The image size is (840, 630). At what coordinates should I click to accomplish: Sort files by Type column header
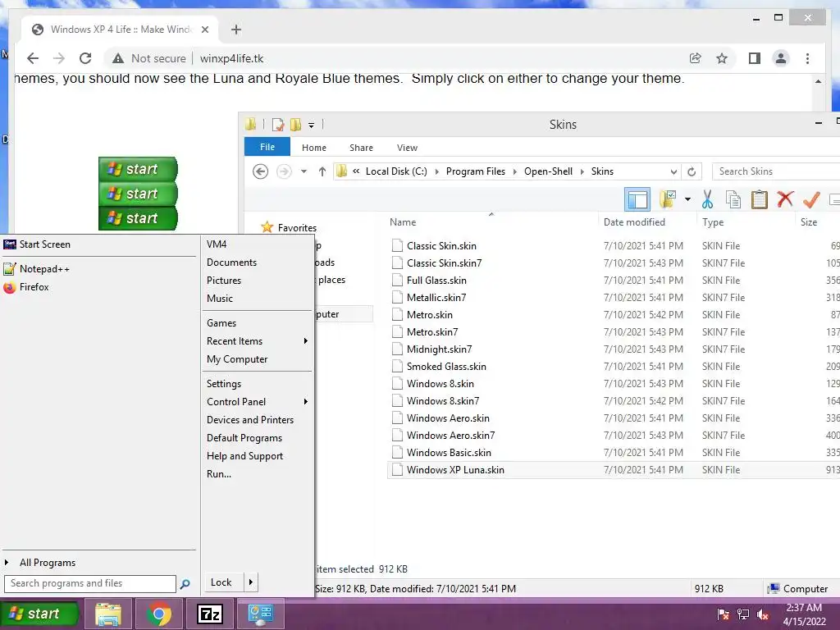click(x=713, y=221)
